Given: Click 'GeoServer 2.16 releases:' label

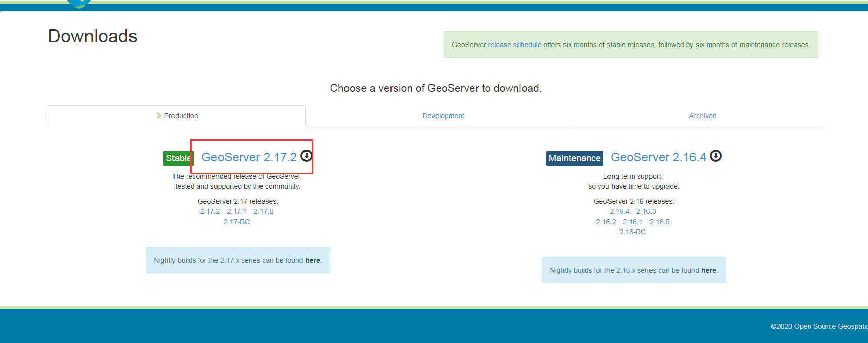Looking at the screenshot, I should point(634,201).
